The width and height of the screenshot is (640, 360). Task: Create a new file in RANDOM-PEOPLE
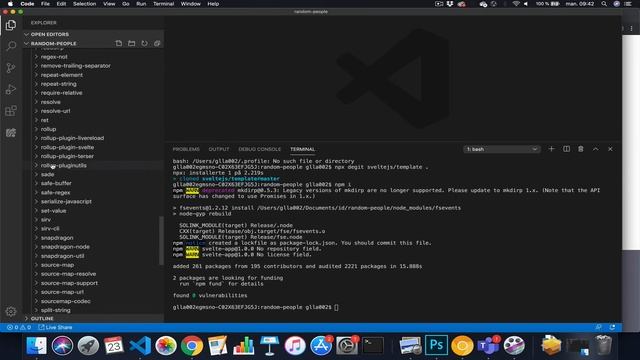point(119,43)
